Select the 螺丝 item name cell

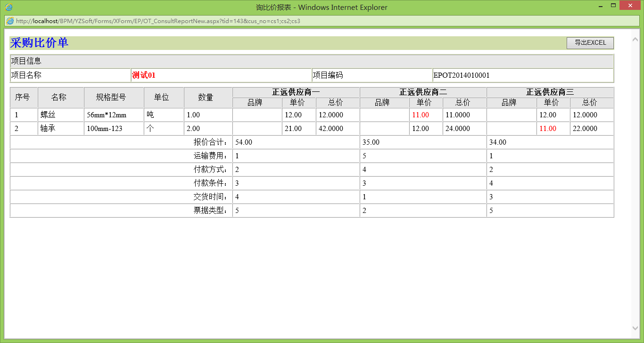(47, 114)
